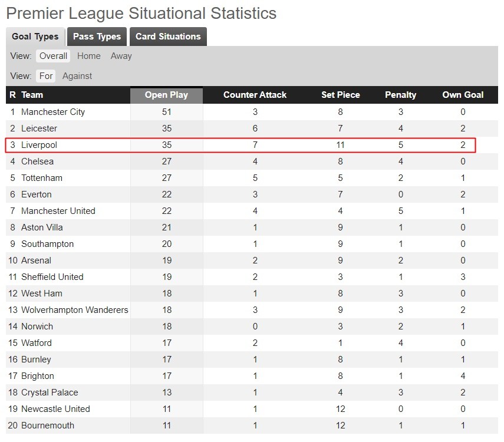Select the Goal Types tab
The image size is (504, 442).
coord(35,37)
